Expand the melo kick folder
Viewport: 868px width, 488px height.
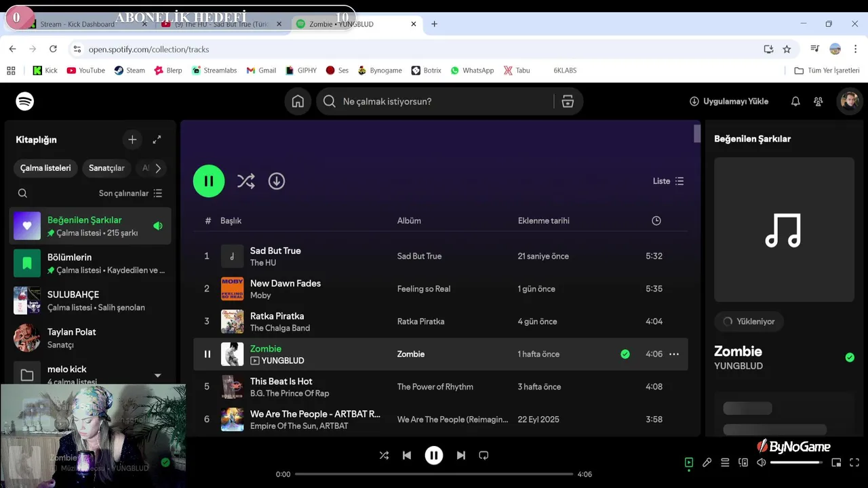158,375
